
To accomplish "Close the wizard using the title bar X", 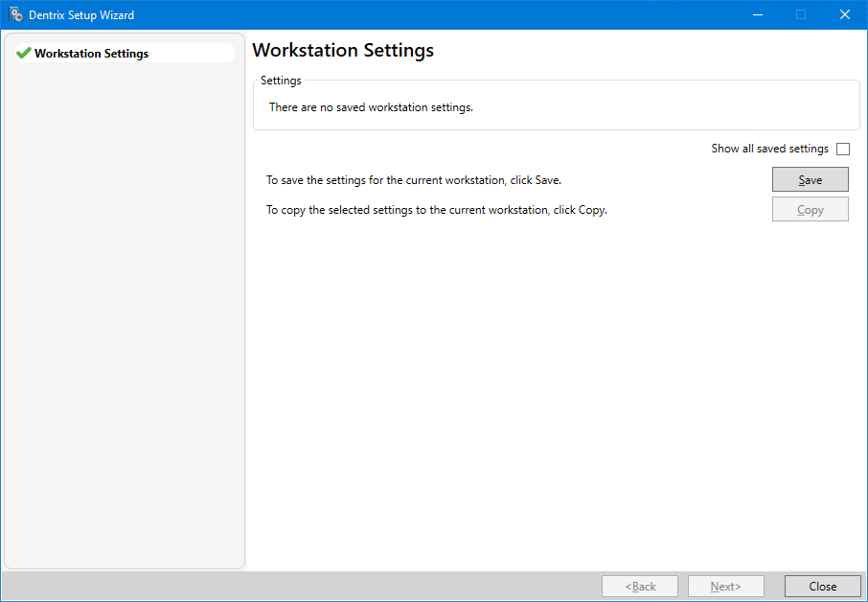I will [844, 14].
